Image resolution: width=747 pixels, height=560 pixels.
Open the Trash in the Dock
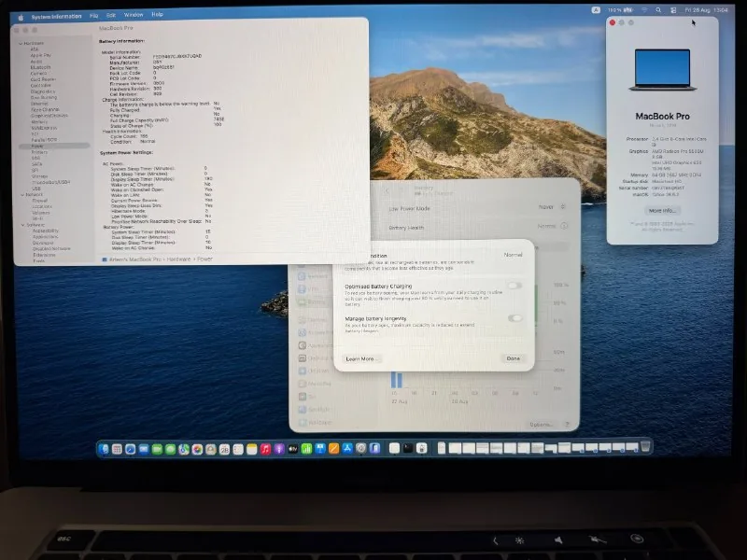645,447
